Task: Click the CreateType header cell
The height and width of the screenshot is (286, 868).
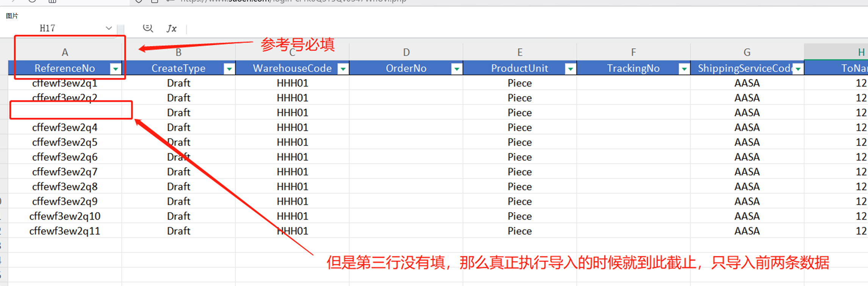Action: (179, 68)
